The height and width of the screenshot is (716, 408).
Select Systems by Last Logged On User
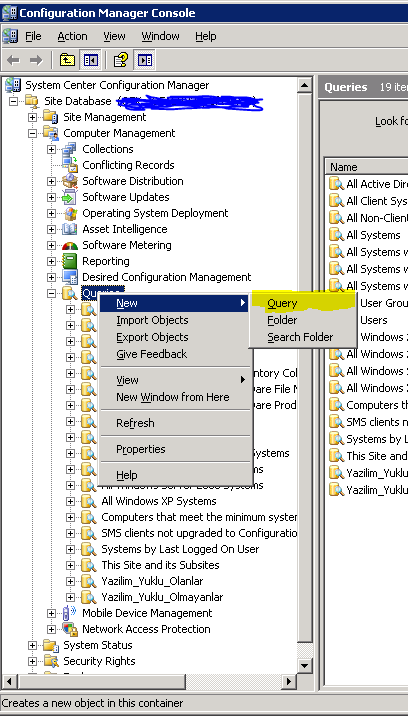[180, 549]
